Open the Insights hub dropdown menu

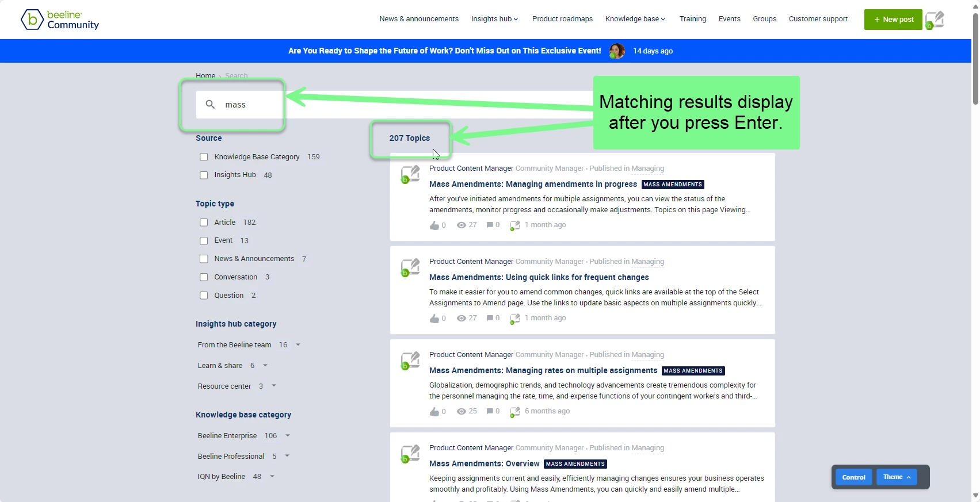pos(494,19)
